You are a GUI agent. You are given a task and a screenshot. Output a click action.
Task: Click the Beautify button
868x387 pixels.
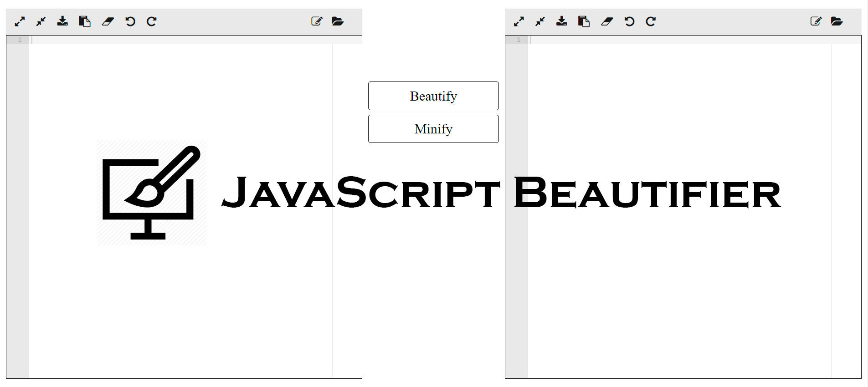click(x=433, y=96)
